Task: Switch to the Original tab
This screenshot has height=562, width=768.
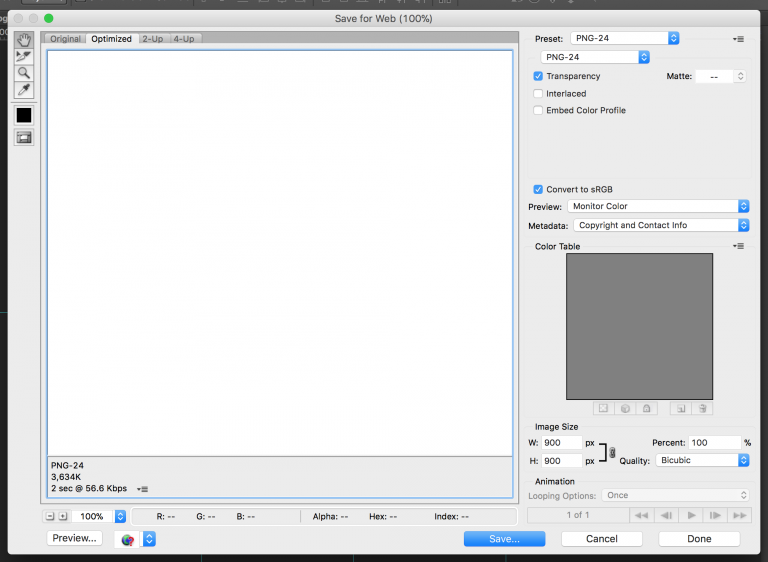Action: (x=65, y=39)
